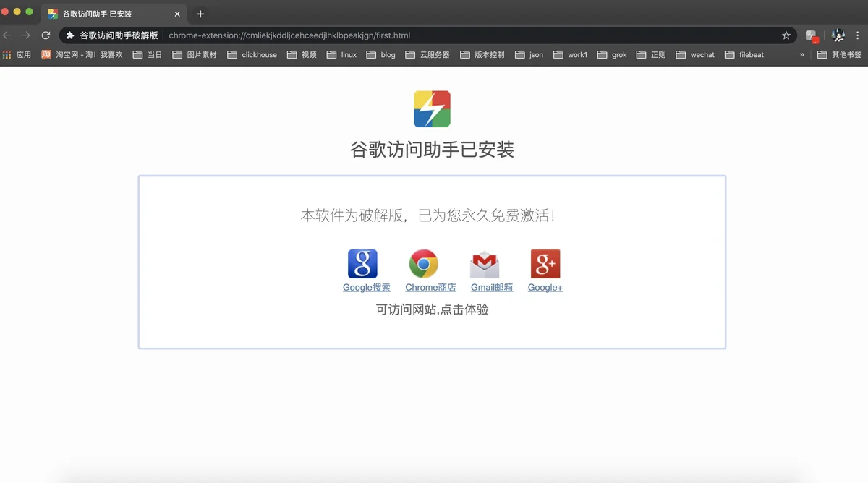Go back with the back arrow

[7, 35]
